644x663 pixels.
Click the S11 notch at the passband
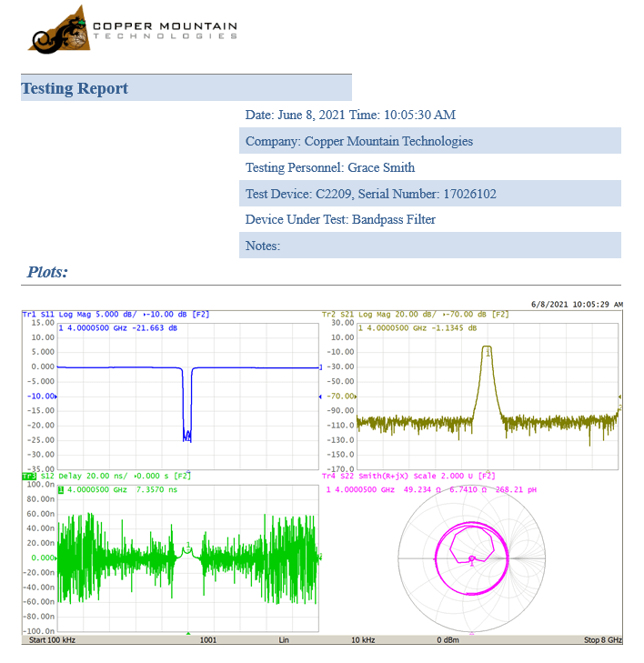tap(186, 436)
